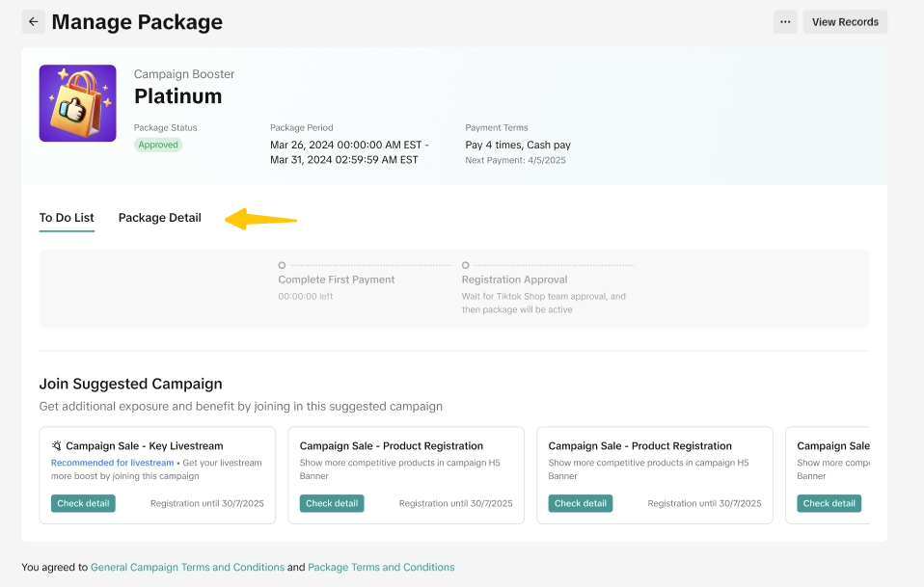924x587 pixels.
Task: Click the View Records button
Action: (845, 21)
